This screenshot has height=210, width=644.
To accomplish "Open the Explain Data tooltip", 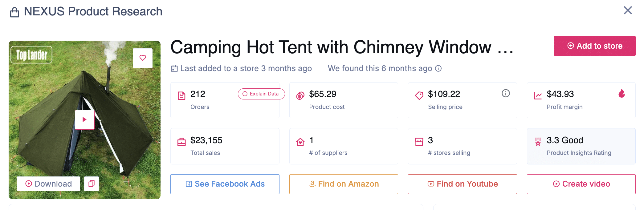I will tap(261, 94).
